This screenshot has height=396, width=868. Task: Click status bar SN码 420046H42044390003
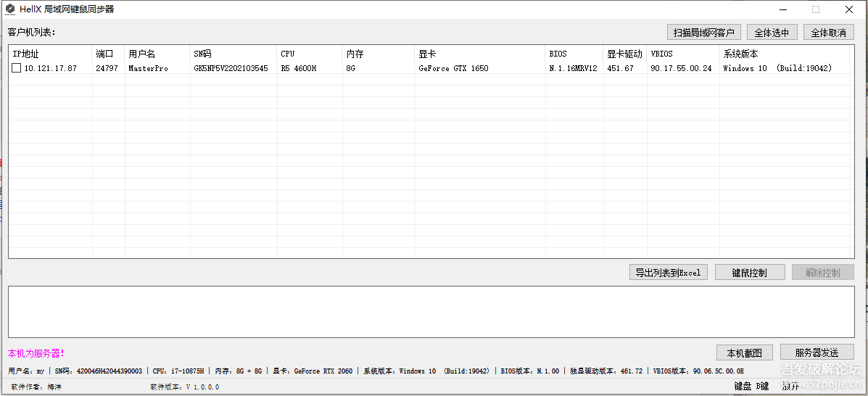click(99, 371)
